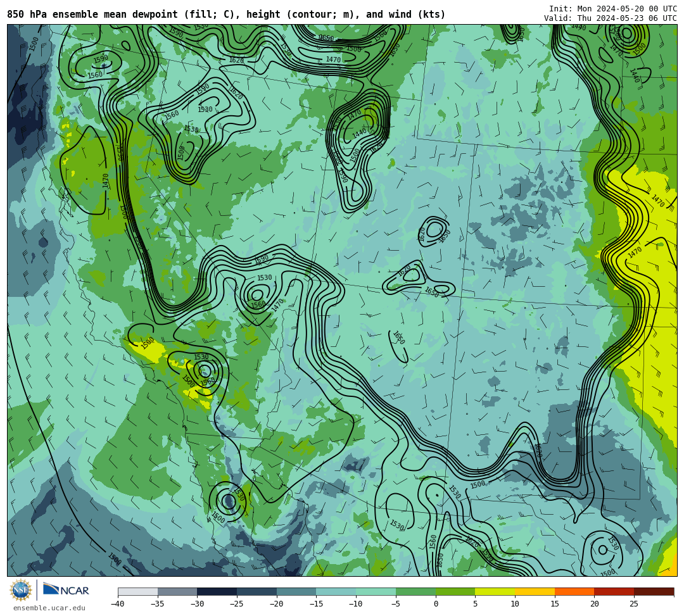
Task: Click the 10 colorbar tick label
Action: pos(515,604)
